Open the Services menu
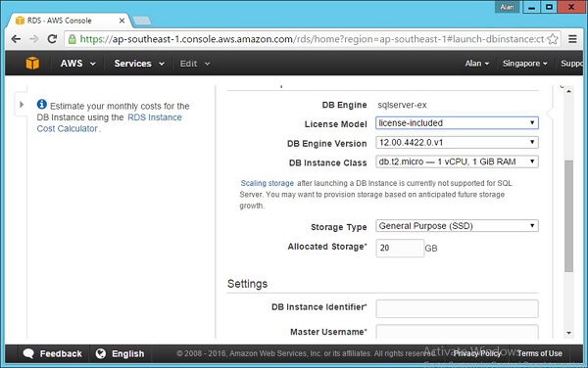The height and width of the screenshot is (368, 588). pyautogui.click(x=139, y=64)
